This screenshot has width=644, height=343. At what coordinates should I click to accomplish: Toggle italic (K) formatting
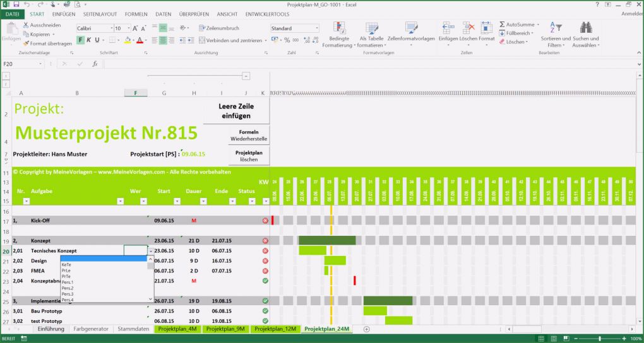(x=89, y=40)
